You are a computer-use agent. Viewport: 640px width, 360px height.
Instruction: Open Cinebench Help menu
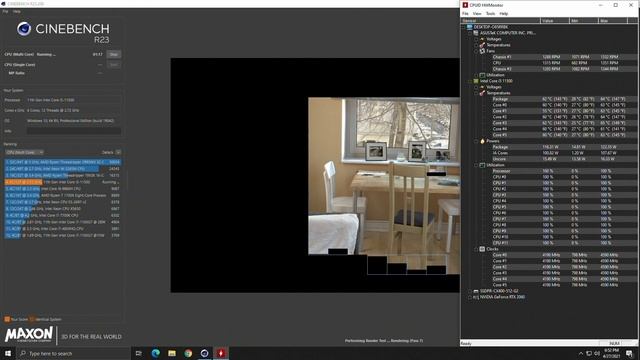(x=17, y=11)
